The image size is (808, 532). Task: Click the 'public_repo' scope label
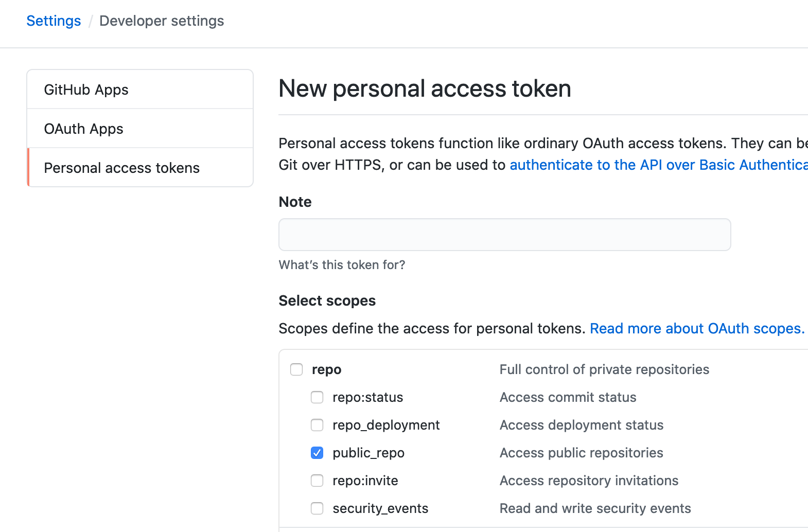[x=368, y=453]
